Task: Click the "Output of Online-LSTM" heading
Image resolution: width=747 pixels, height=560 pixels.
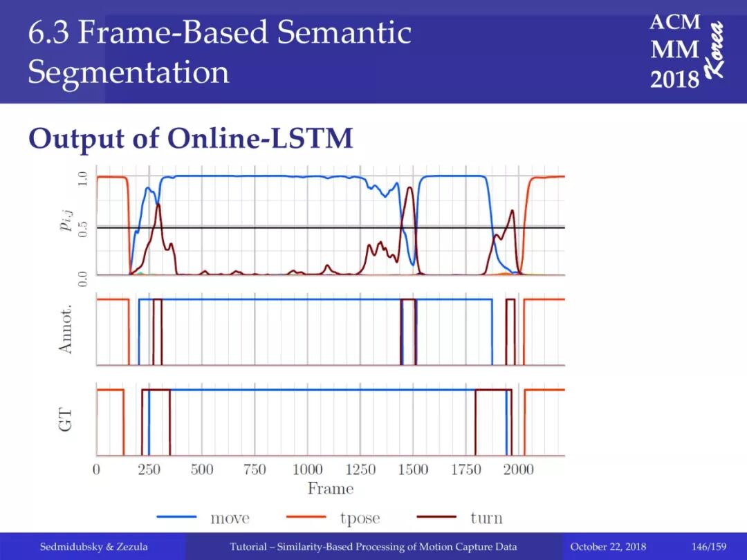Action: pos(191,138)
